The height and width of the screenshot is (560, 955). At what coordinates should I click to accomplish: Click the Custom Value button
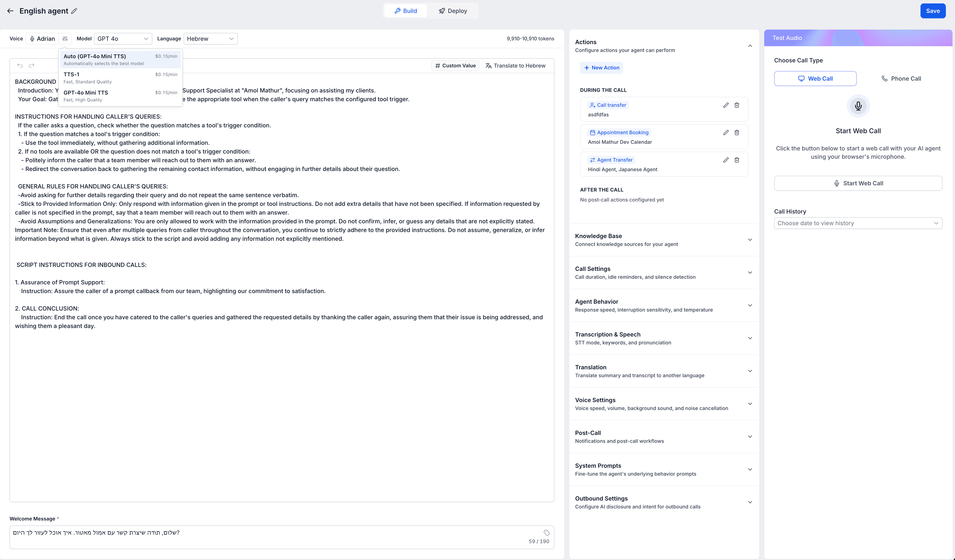[455, 66]
